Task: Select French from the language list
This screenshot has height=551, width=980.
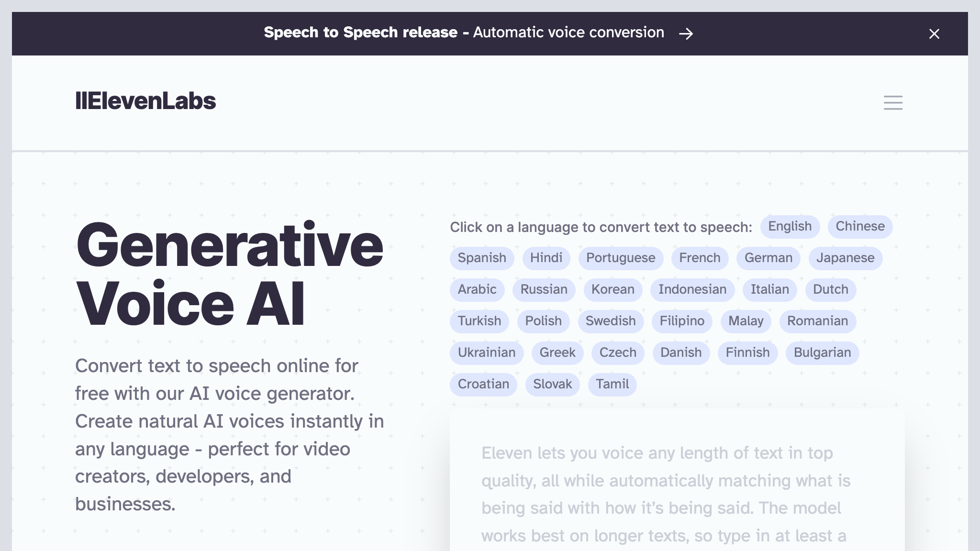Action: [x=700, y=258]
